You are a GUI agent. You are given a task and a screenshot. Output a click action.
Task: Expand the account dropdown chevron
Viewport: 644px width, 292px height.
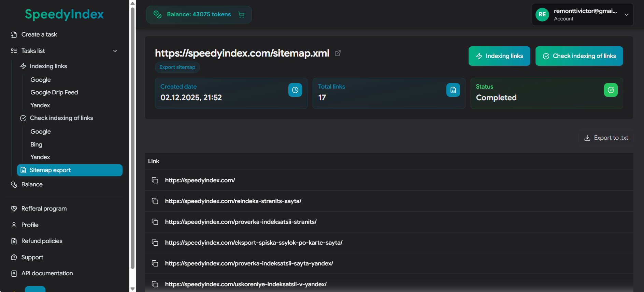(x=627, y=15)
